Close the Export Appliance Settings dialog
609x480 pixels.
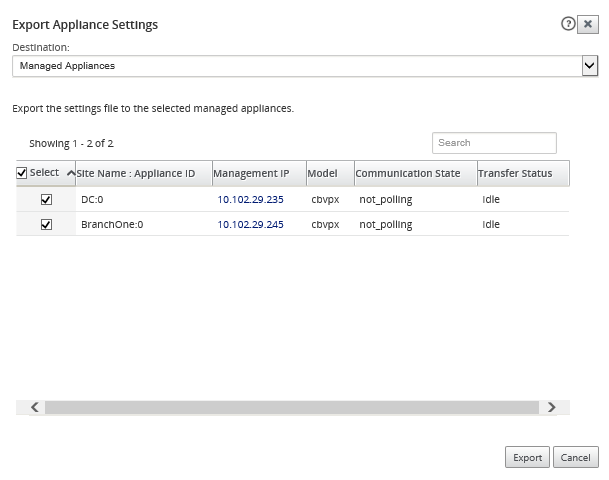588,24
